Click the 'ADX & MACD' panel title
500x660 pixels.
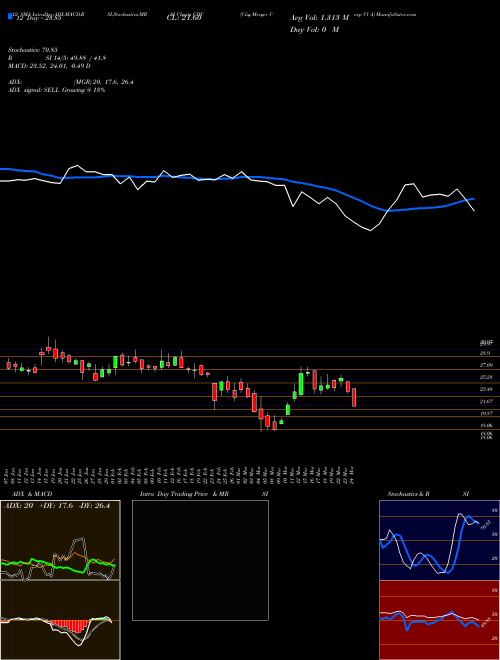click(x=32, y=494)
